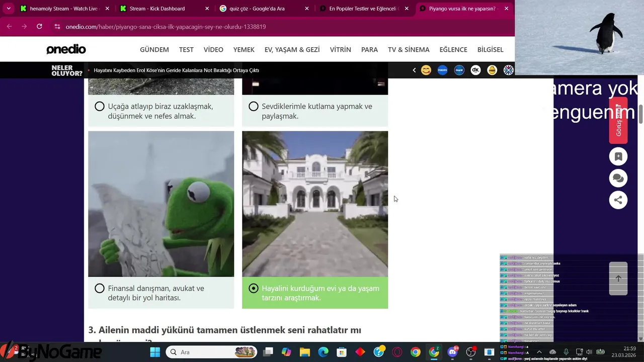Image resolution: width=644 pixels, height=362 pixels.
Task: Open TEST menu item
Action: tap(186, 49)
